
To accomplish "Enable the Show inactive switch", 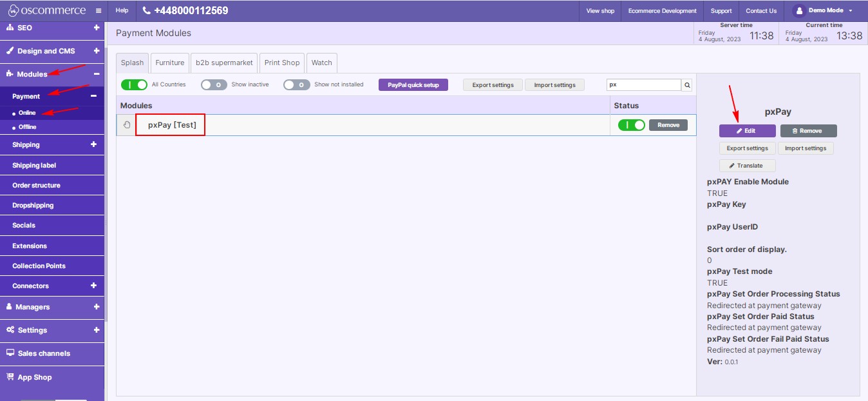I will click(214, 84).
